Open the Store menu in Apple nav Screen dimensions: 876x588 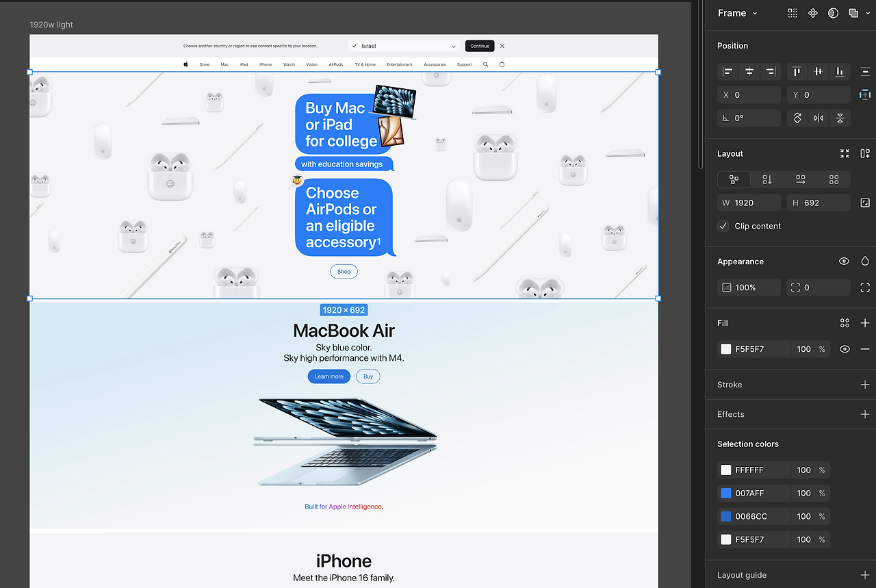click(205, 64)
